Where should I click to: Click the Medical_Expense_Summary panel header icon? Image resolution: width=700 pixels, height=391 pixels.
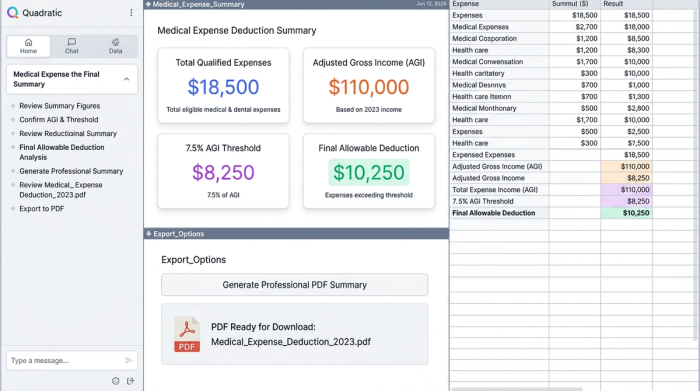(x=148, y=4)
